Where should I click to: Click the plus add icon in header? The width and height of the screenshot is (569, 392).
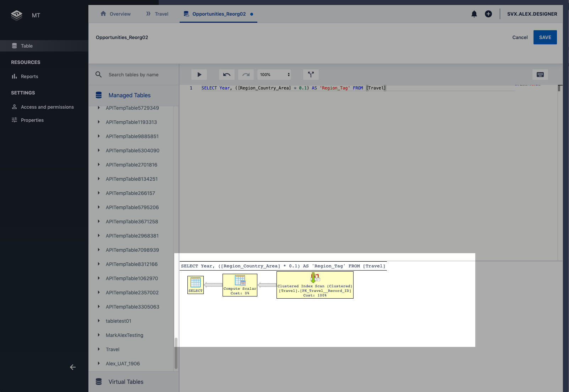(x=488, y=14)
